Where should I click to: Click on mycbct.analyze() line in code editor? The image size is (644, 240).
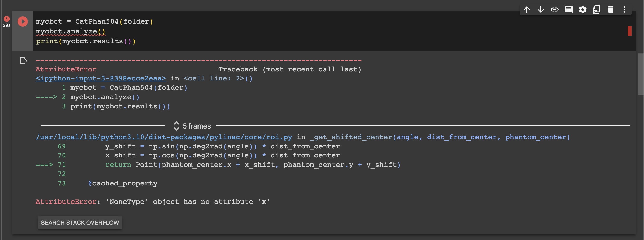(x=71, y=31)
